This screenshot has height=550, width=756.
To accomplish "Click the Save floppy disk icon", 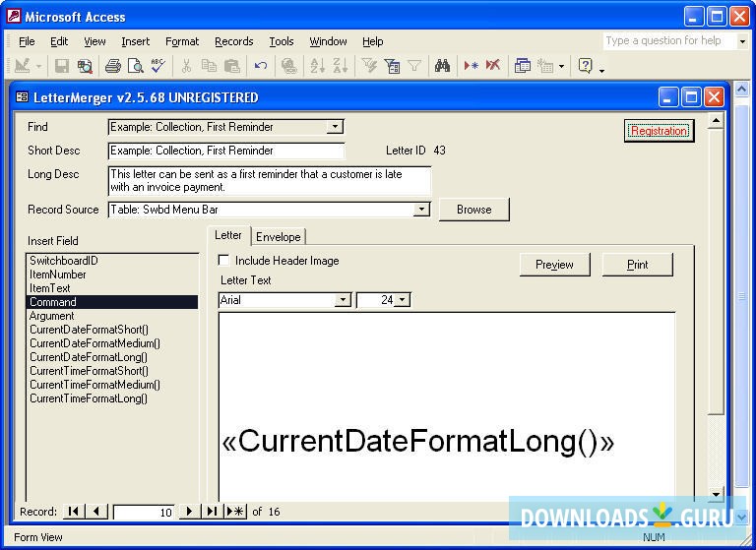I will pos(62,66).
